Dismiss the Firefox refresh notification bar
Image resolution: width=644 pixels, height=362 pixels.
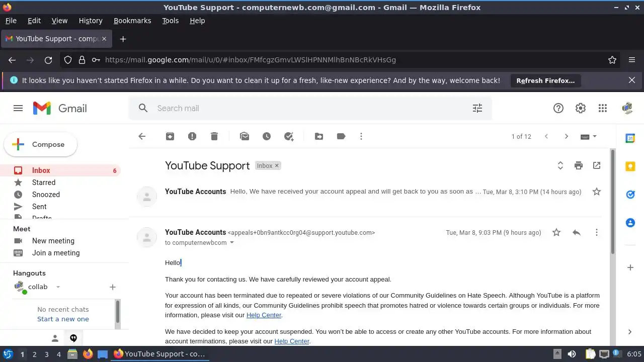point(632,80)
